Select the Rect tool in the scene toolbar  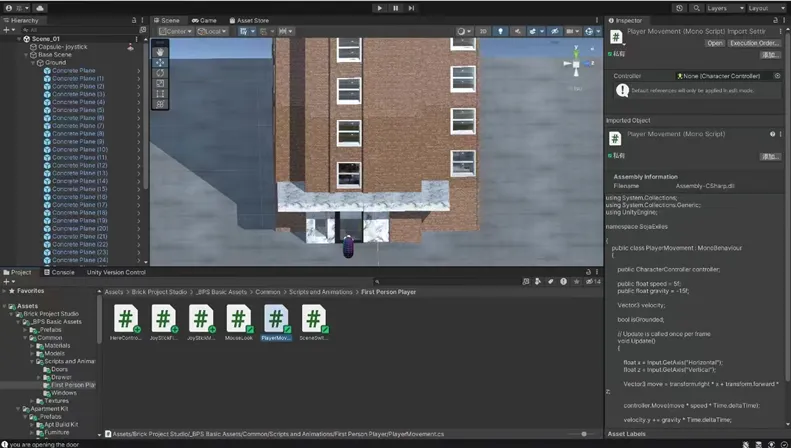coord(161,94)
